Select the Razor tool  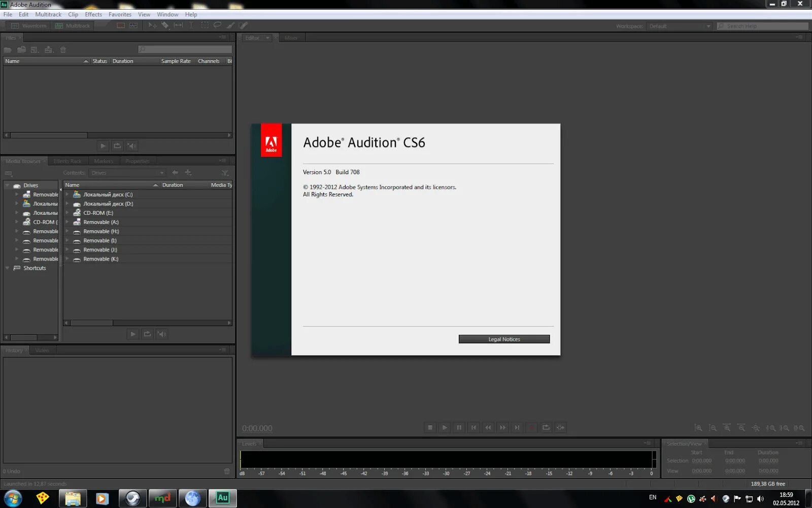(165, 25)
